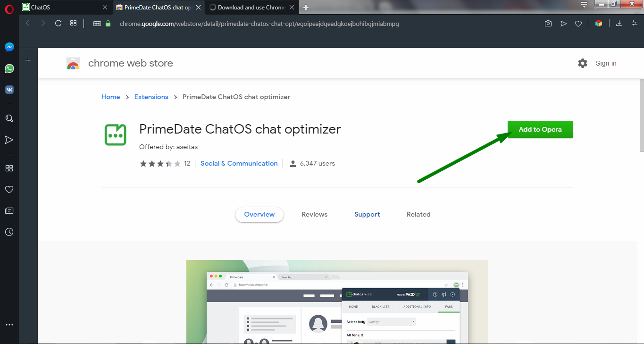View the site security padlock info
Screen dimensions: 644x344
click(x=108, y=24)
